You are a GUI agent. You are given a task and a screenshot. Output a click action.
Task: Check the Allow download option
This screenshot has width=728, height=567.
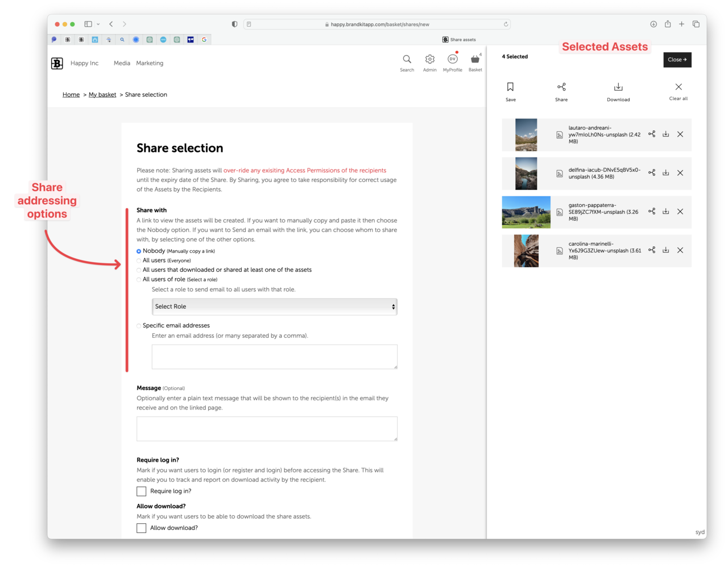(x=141, y=528)
